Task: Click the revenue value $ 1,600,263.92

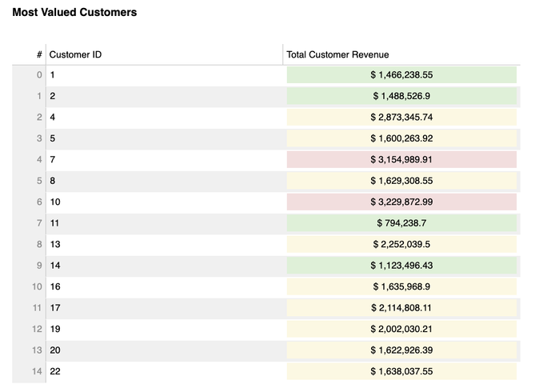Action: [401, 138]
